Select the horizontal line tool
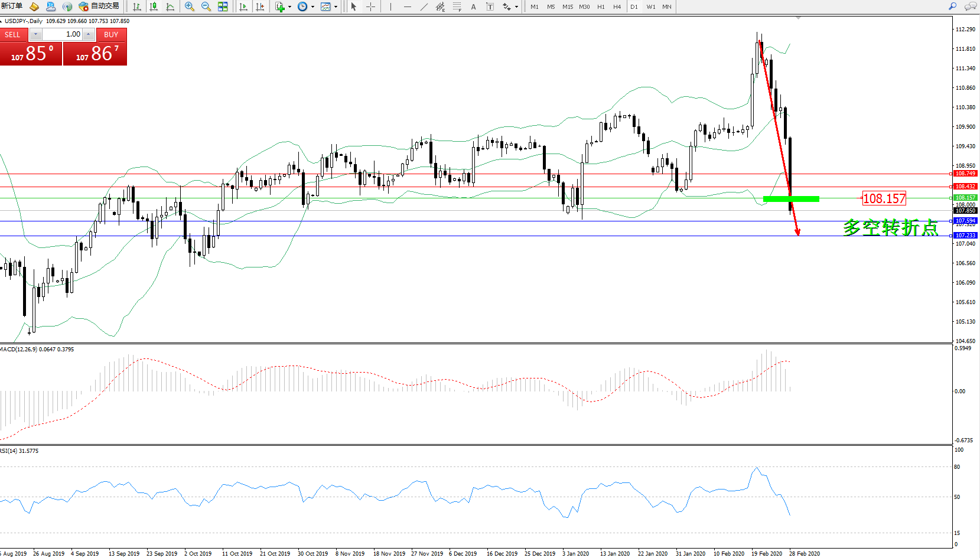Image resolution: width=980 pixels, height=558 pixels. point(407,6)
